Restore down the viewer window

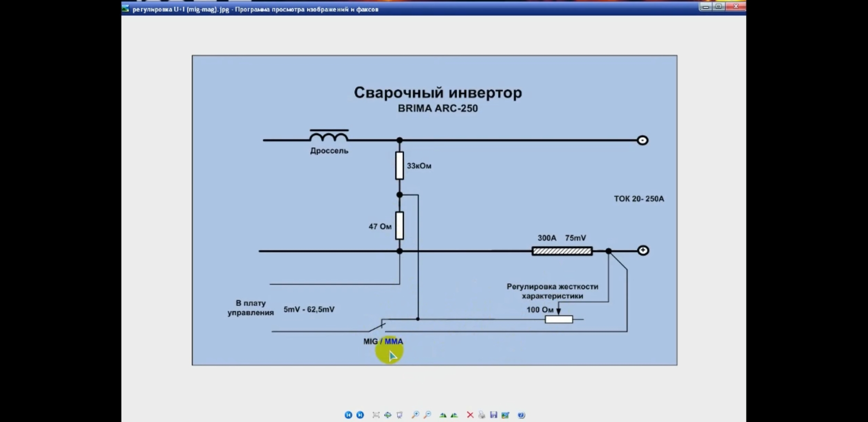(x=719, y=7)
